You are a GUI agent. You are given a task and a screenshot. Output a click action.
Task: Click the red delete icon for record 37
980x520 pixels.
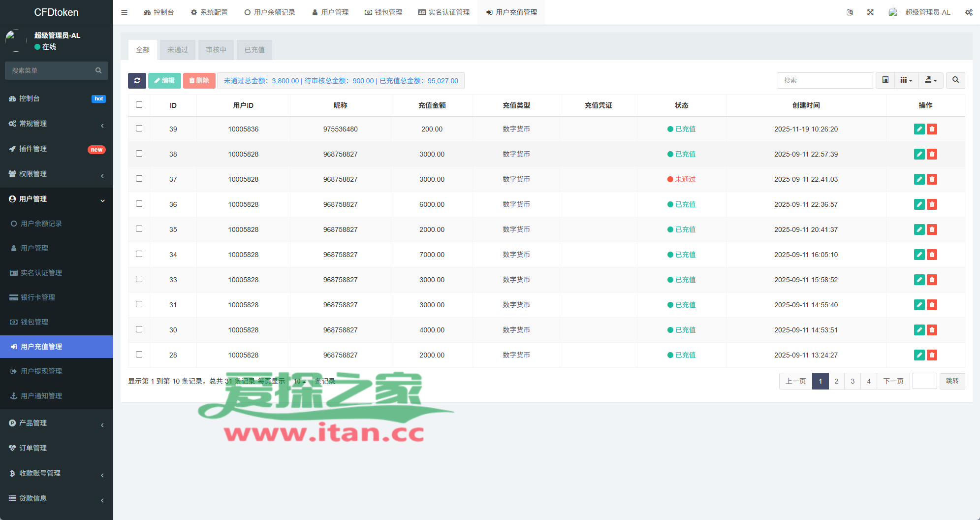click(932, 179)
